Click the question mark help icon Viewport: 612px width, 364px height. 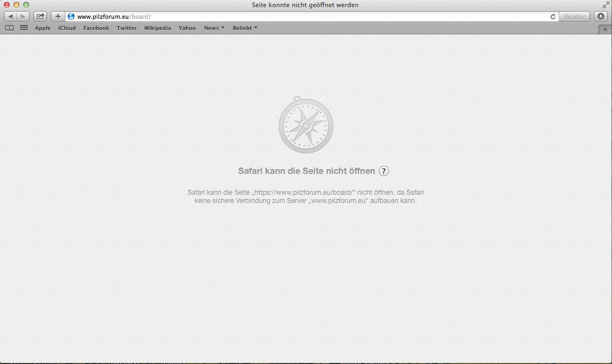[x=384, y=171]
